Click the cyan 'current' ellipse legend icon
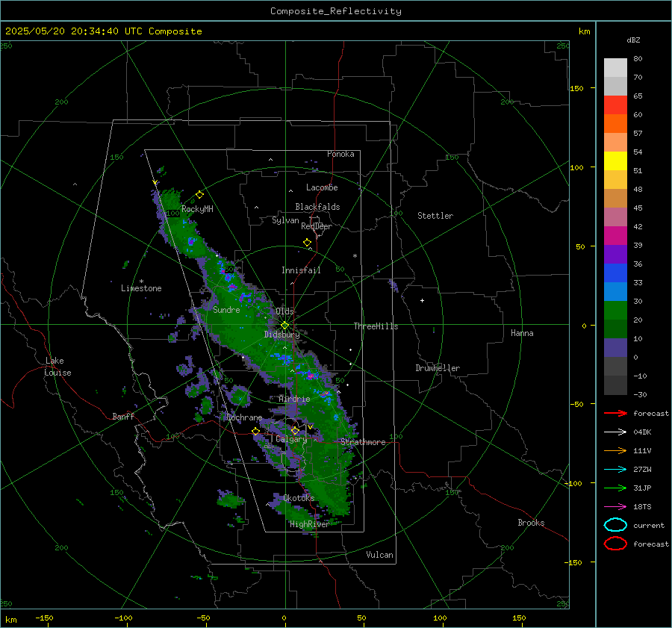Viewport: 672px width, 628px height. click(x=615, y=525)
